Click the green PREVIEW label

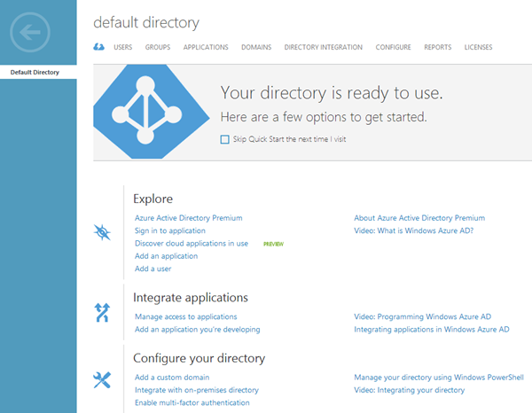tap(273, 244)
